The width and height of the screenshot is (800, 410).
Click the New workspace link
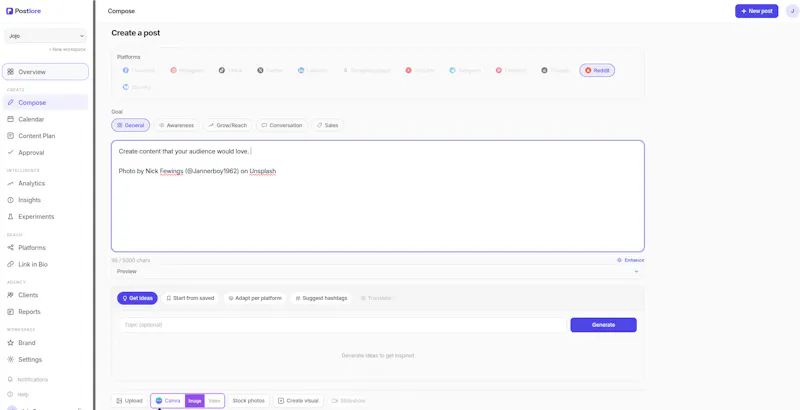(x=67, y=49)
